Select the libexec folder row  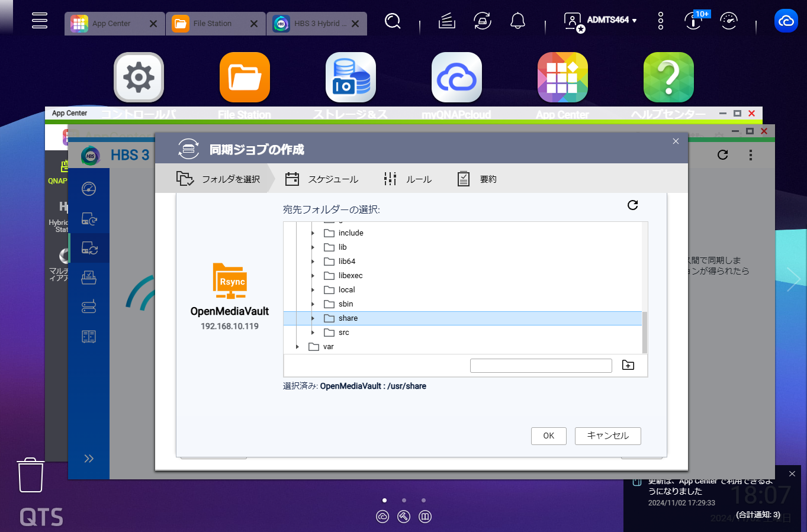point(462,276)
